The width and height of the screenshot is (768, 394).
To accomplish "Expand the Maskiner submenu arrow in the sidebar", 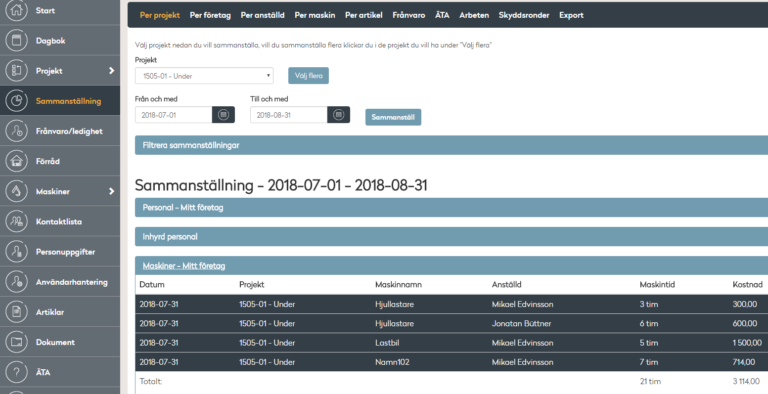I will tap(112, 191).
